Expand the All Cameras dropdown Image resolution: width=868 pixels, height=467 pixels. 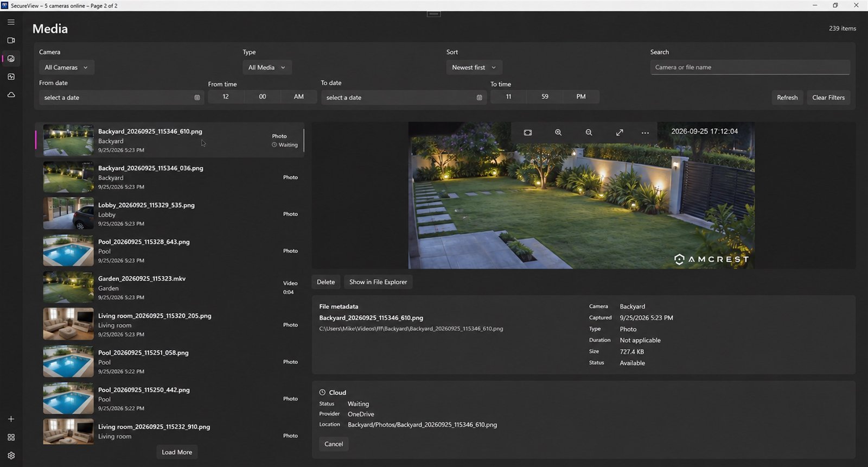tap(67, 67)
